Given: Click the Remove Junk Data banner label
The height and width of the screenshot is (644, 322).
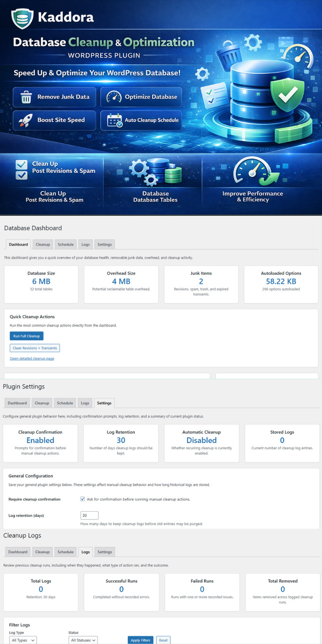Looking at the screenshot, I should point(63,97).
